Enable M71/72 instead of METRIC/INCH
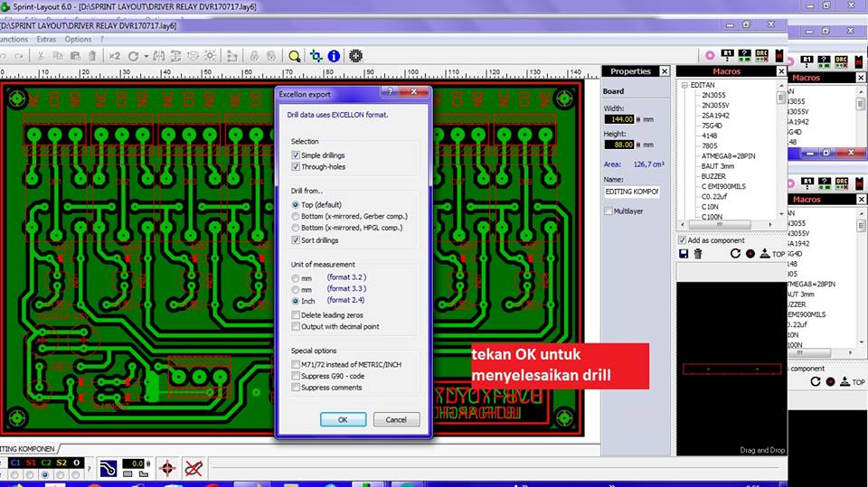The height and width of the screenshot is (487, 868). tap(296, 365)
